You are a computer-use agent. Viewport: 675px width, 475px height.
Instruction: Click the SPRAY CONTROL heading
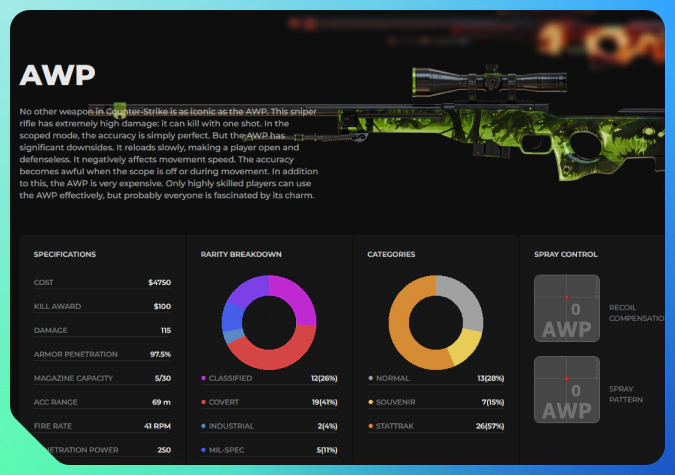click(566, 254)
